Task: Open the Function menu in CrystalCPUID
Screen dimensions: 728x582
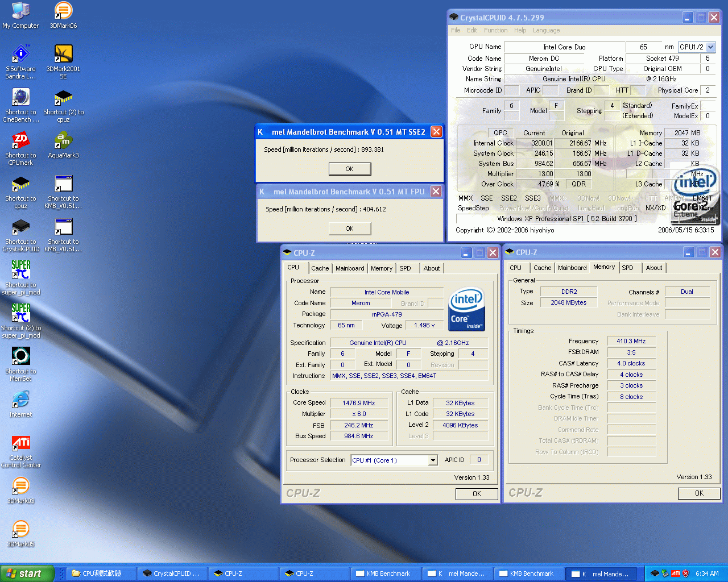Action: point(495,30)
